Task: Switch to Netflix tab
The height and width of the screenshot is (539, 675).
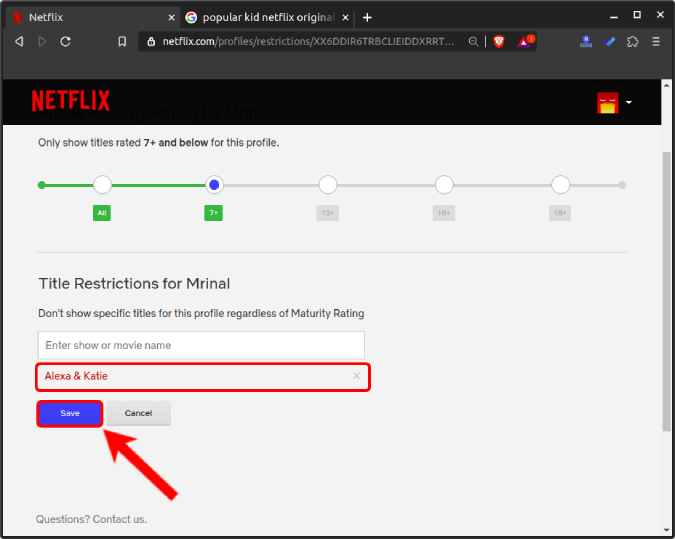Action: coord(91,18)
